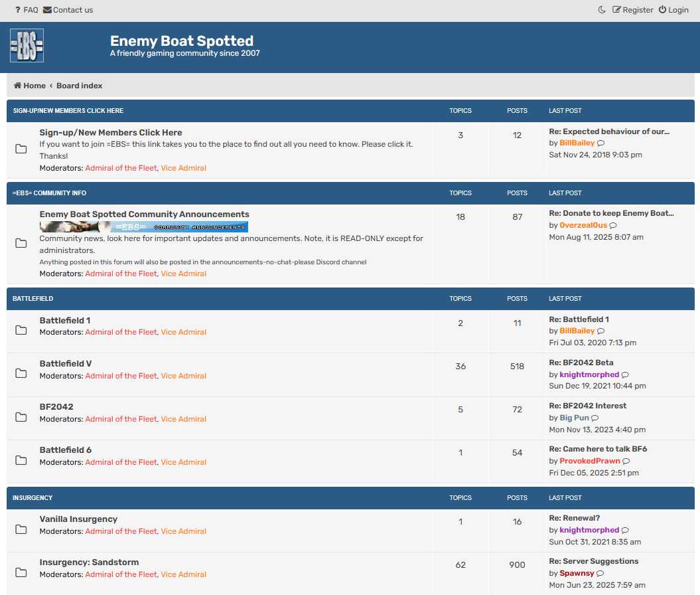Screen dimensions: 700x595
Task: Go to Home breadcrumb
Action: click(x=29, y=85)
